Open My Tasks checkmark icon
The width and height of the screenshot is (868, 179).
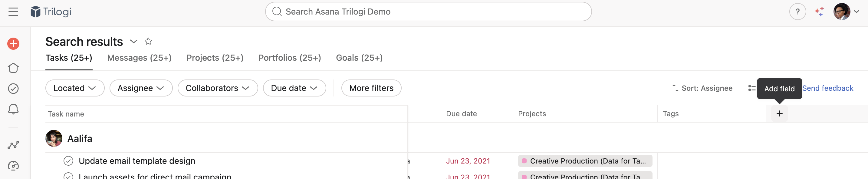coord(13,89)
